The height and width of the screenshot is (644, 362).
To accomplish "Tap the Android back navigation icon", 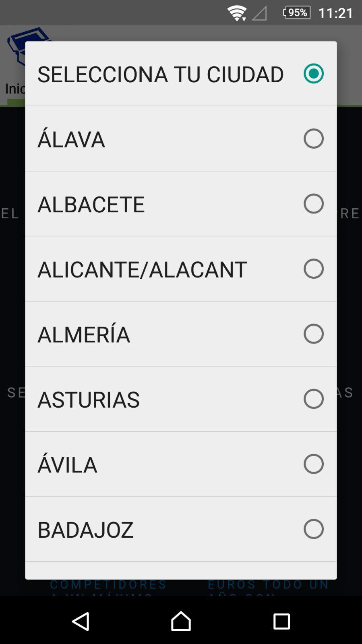I will coord(81,621).
